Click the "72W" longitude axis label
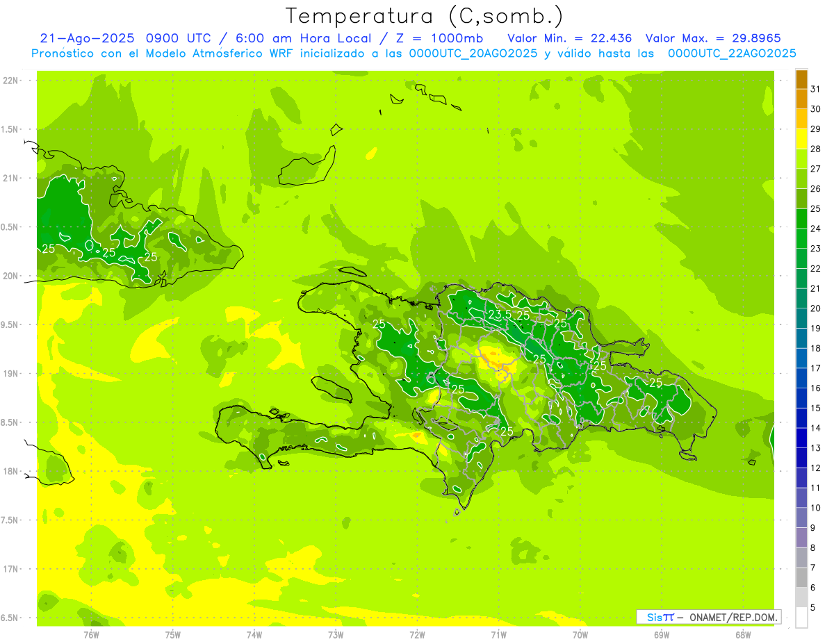 pos(417,634)
